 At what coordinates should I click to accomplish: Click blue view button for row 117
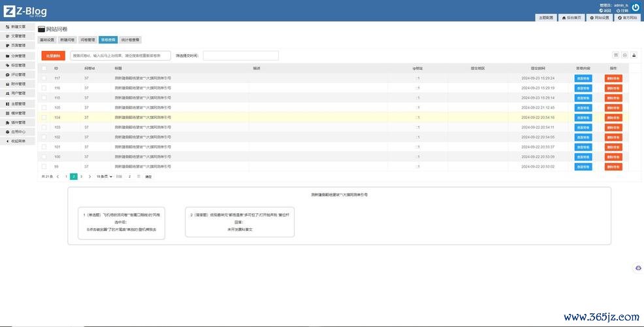[583, 78]
